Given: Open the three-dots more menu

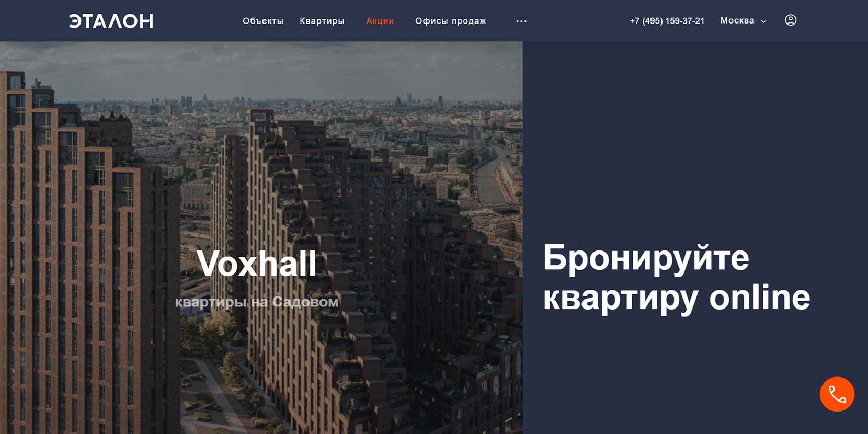Looking at the screenshot, I should pyautogui.click(x=521, y=21).
